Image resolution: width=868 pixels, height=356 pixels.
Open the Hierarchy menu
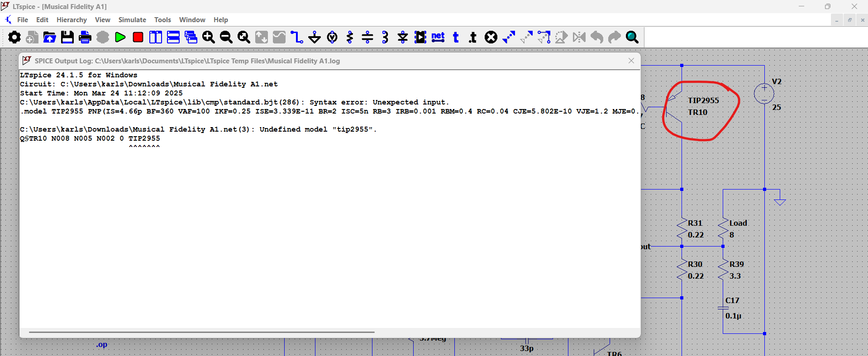(x=72, y=20)
